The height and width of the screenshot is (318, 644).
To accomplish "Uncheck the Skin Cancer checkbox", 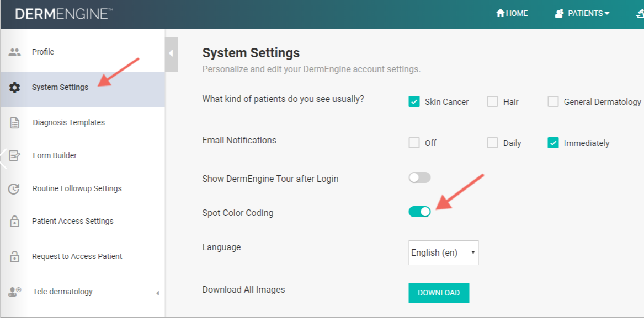I will pyautogui.click(x=414, y=101).
